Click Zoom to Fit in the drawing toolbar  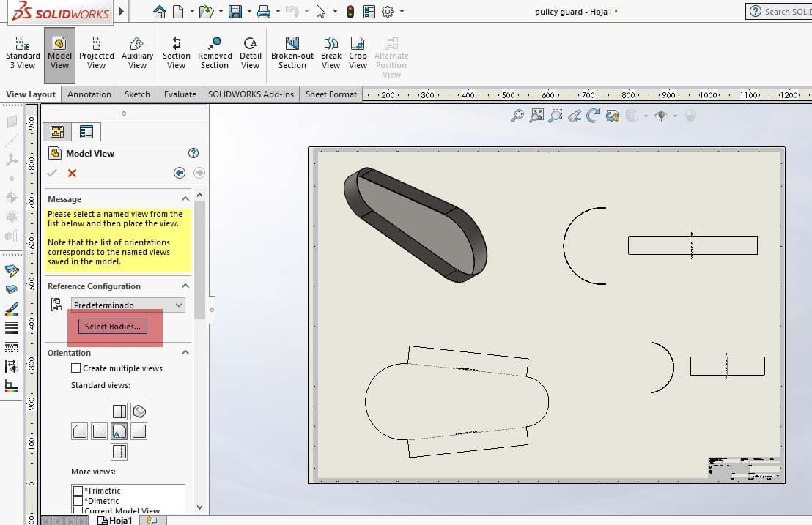(537, 116)
